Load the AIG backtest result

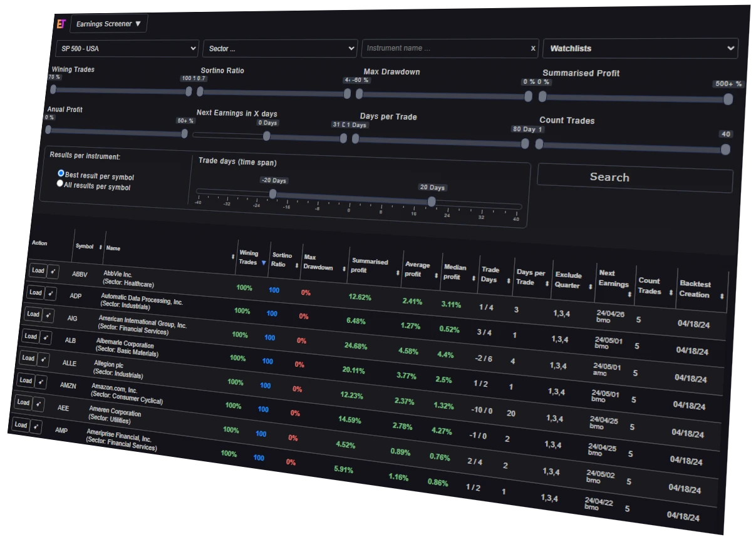[x=33, y=314]
